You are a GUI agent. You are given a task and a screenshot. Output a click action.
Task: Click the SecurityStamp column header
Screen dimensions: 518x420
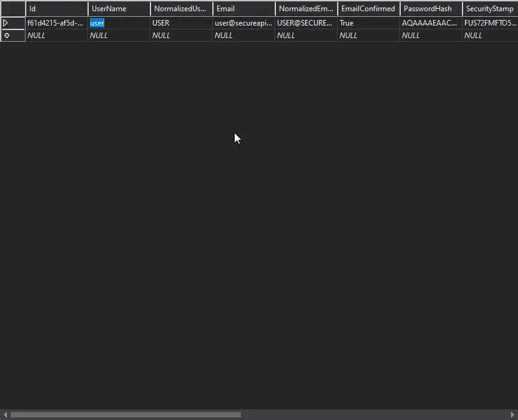[490, 8]
